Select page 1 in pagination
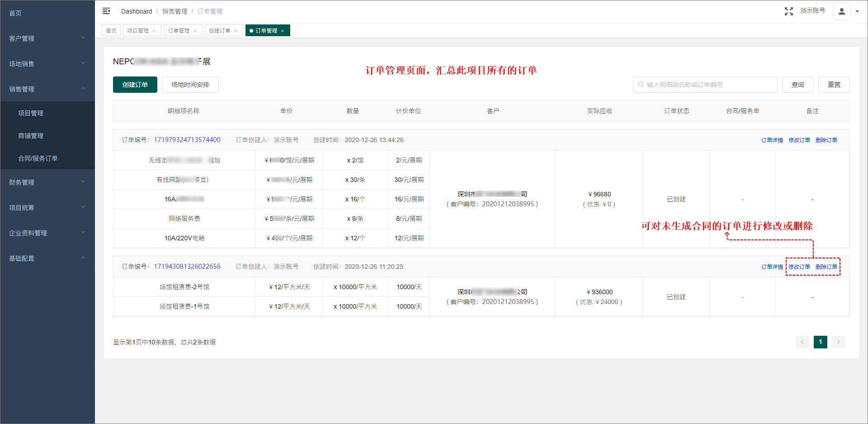 coord(821,342)
